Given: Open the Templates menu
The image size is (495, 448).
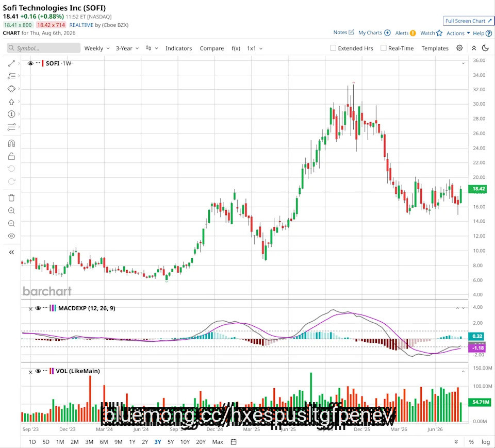Looking at the screenshot, I should click(435, 48).
